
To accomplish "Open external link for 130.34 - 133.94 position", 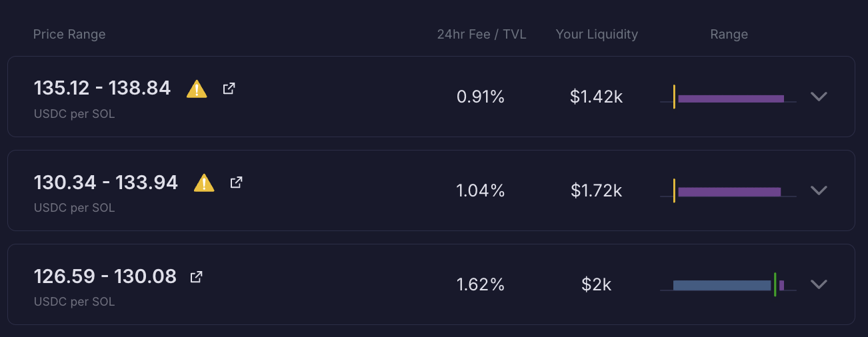I will 236,182.
